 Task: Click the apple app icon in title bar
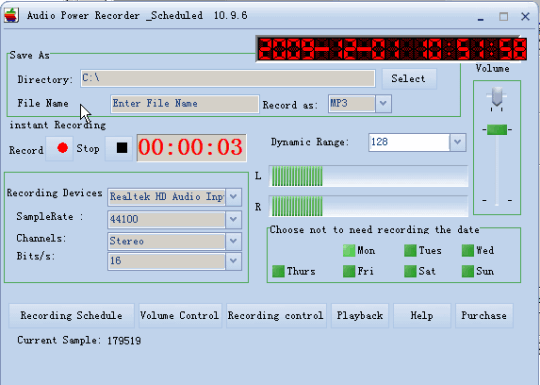[11, 15]
